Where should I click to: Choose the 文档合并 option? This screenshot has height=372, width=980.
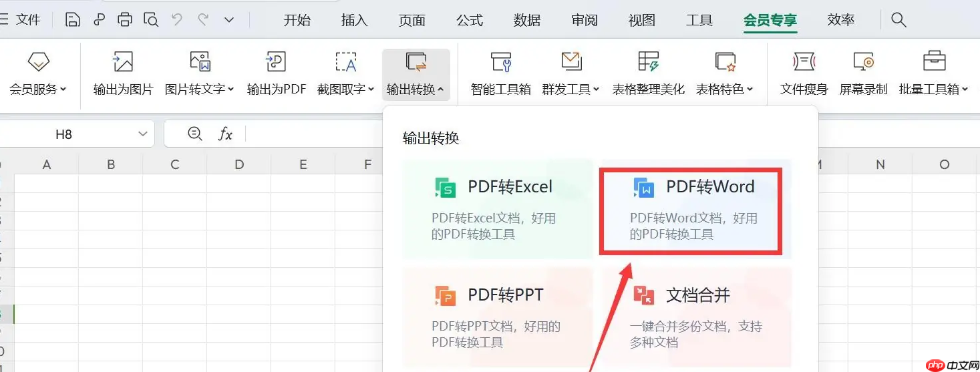(x=696, y=317)
